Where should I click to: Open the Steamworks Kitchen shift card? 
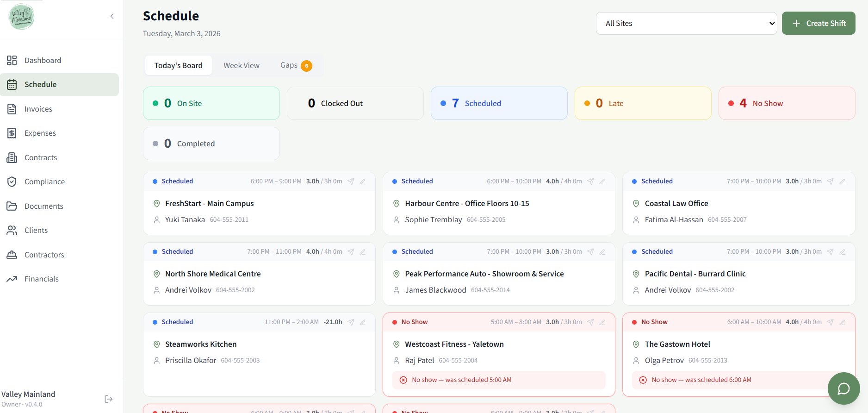tap(259, 352)
